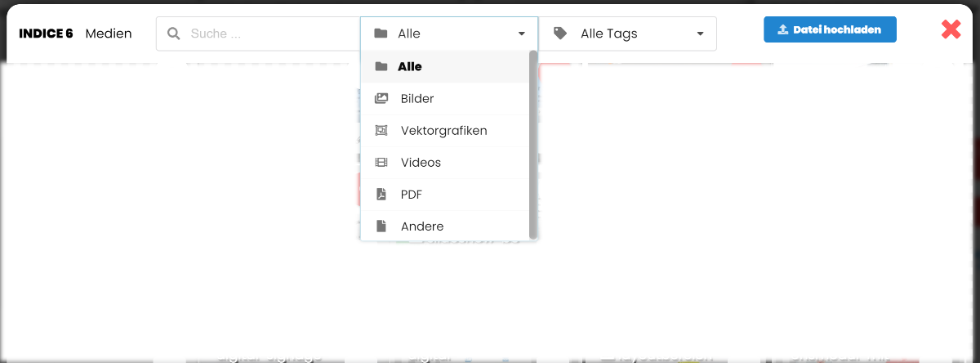Select the Videos filter option

(421, 162)
